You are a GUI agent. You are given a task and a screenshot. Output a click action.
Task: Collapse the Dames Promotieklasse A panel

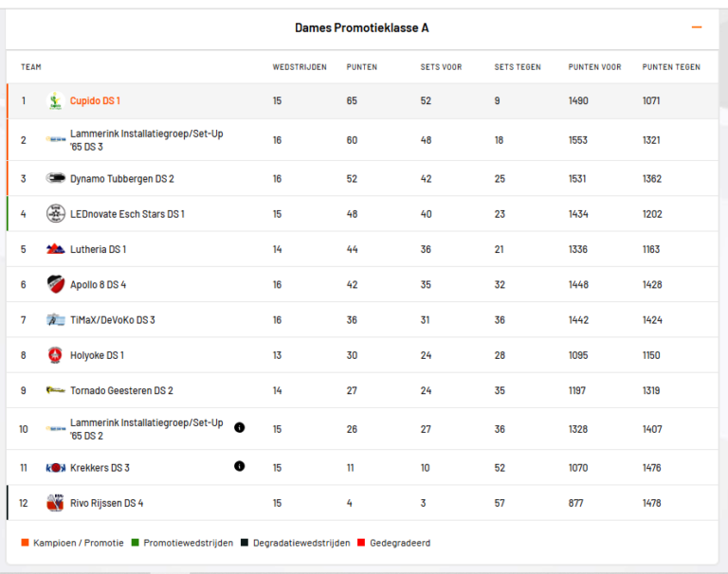(697, 27)
